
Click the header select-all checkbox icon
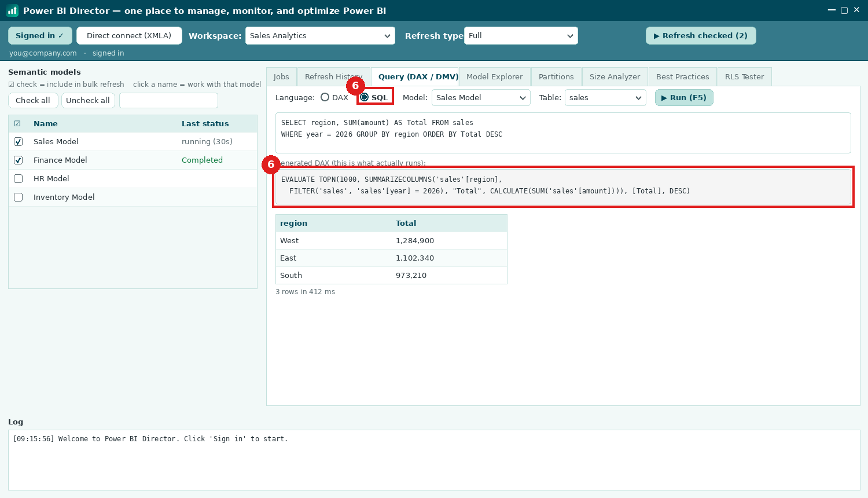pos(17,123)
